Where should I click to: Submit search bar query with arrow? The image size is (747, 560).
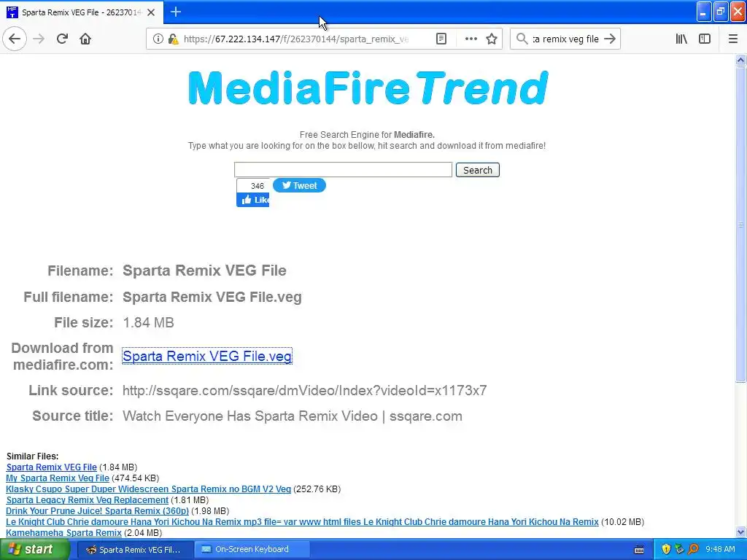click(609, 39)
